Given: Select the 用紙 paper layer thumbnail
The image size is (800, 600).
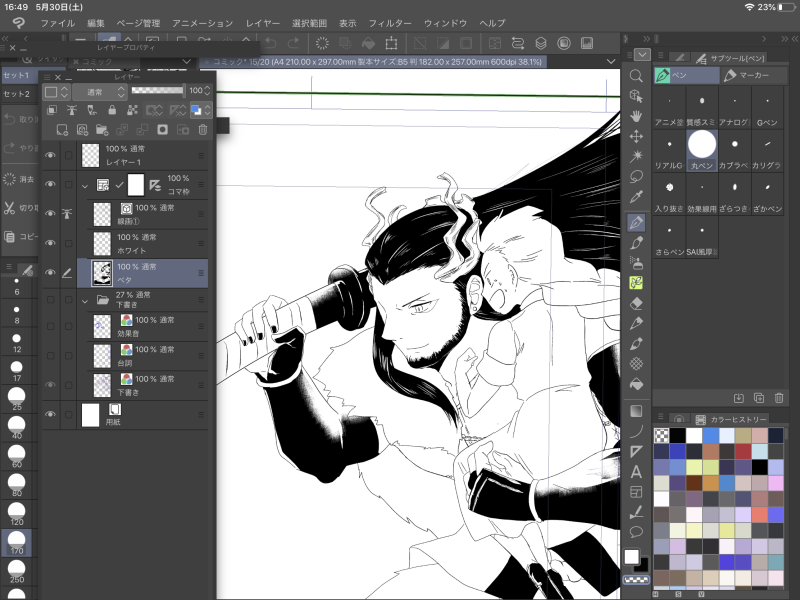Looking at the screenshot, I should tap(91, 413).
